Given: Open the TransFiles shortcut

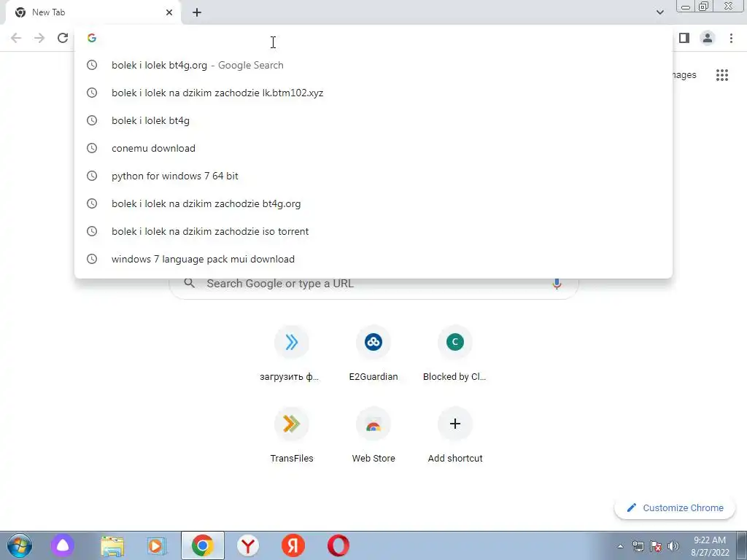Looking at the screenshot, I should point(291,436).
